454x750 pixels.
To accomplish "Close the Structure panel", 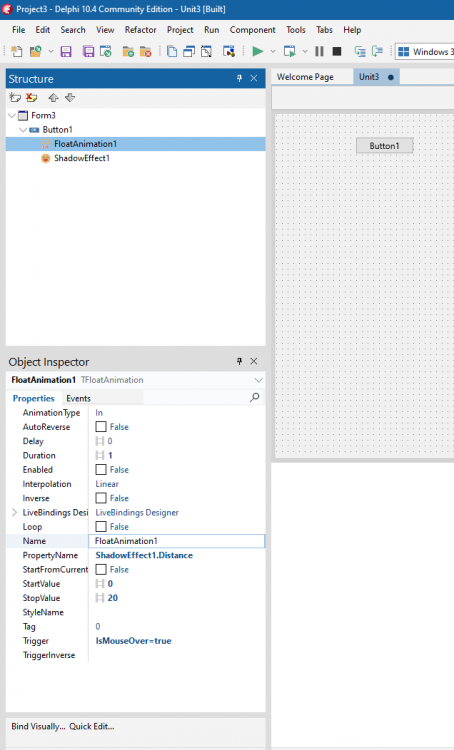I will pyautogui.click(x=254, y=78).
